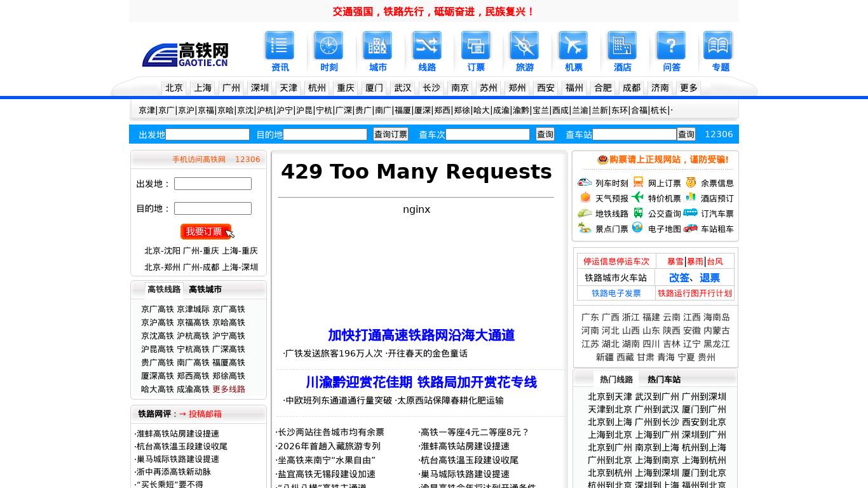The image size is (868, 488).
Task: Click the 出发地 field in the blue bar
Action: point(207,135)
